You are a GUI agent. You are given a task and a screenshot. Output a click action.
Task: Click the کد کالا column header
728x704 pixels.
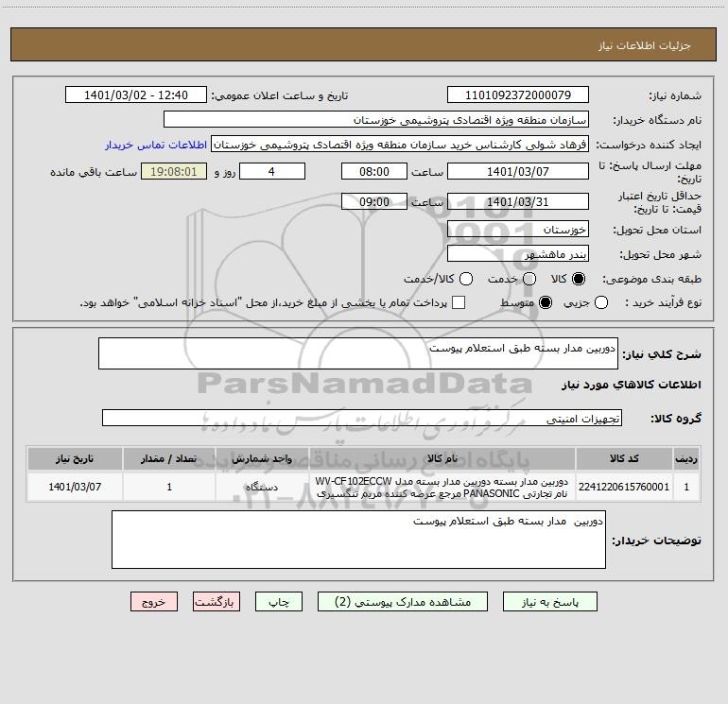pos(624,459)
